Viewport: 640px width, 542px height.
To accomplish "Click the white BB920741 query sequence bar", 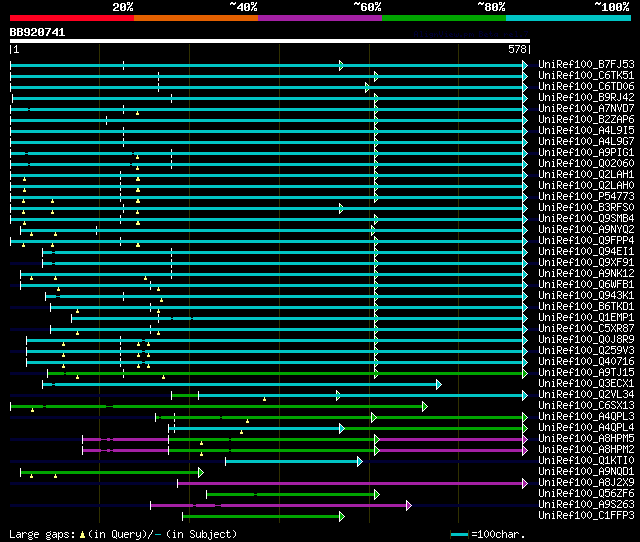I will point(270,41).
